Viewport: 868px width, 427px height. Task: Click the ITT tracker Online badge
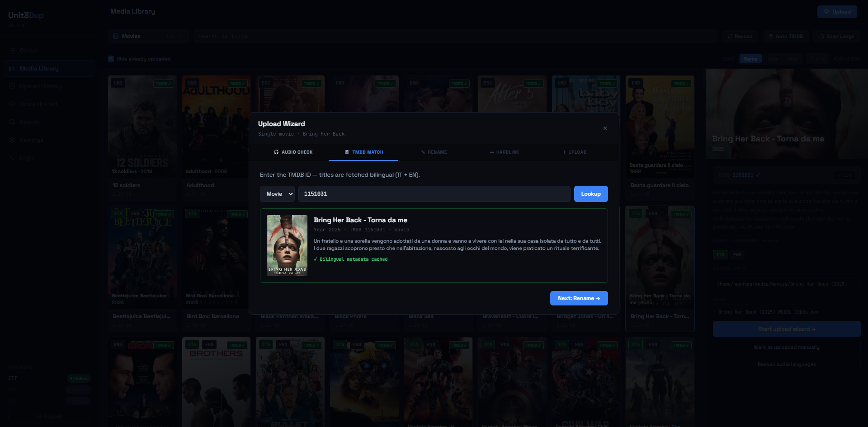pyautogui.click(x=78, y=378)
